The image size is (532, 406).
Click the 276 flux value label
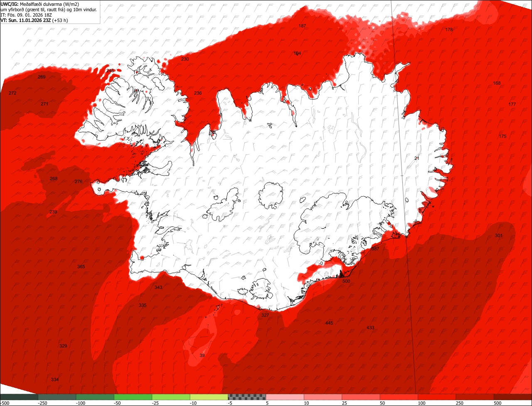79,181
